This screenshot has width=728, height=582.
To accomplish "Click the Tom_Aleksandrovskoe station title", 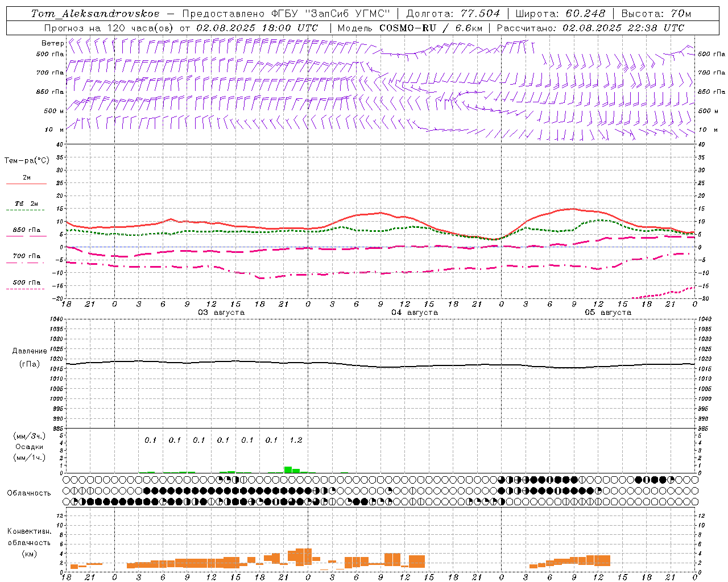I will point(95,14).
